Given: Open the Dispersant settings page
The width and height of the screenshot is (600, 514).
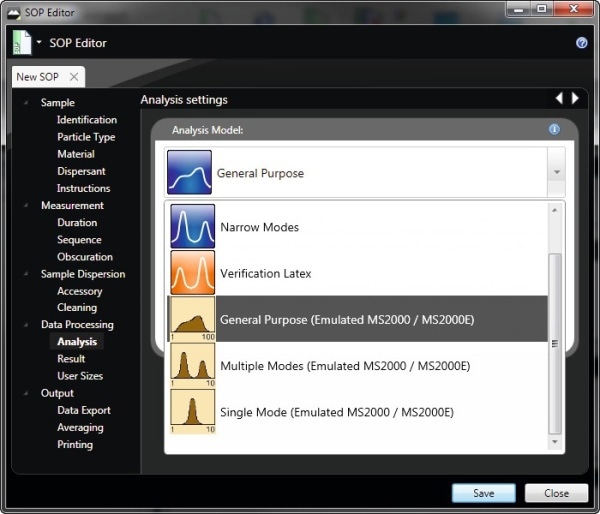Looking at the screenshot, I should (81, 171).
